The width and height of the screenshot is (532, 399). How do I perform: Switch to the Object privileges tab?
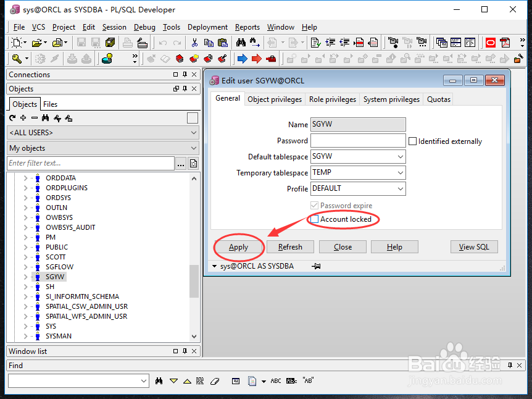(x=275, y=99)
